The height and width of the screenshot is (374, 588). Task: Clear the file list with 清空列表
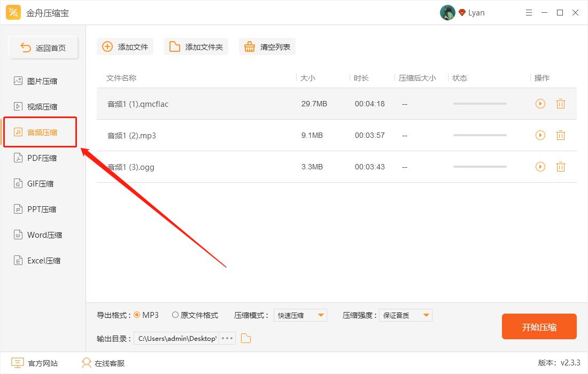[x=267, y=46]
